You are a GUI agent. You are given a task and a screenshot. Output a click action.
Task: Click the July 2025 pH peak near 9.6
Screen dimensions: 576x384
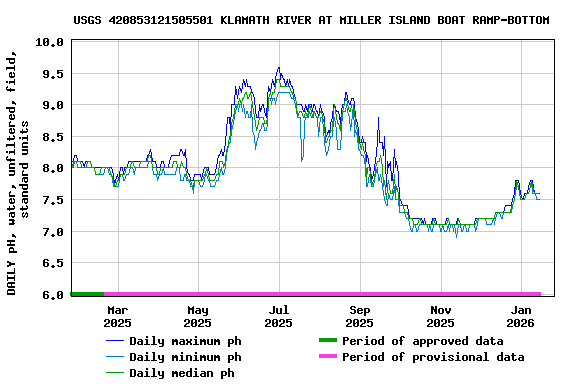coord(279,68)
